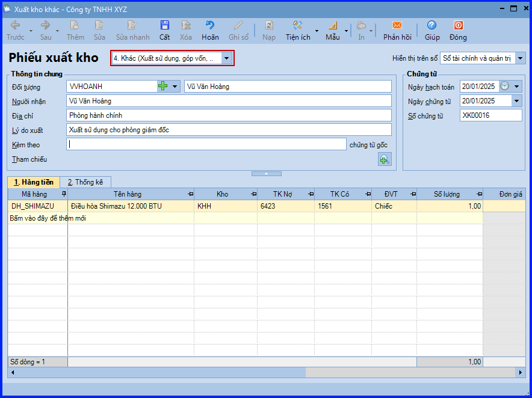
Task: Click the Giúp help icon
Action: 431,25
